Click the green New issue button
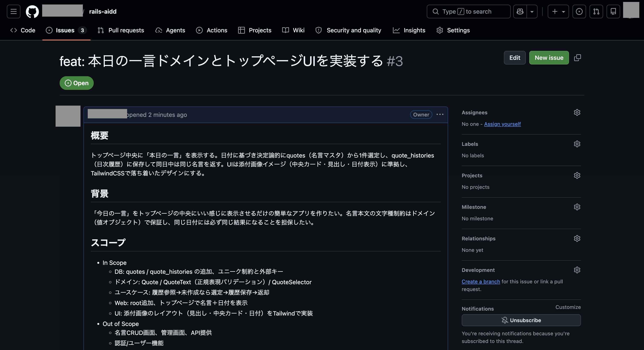 (549, 58)
